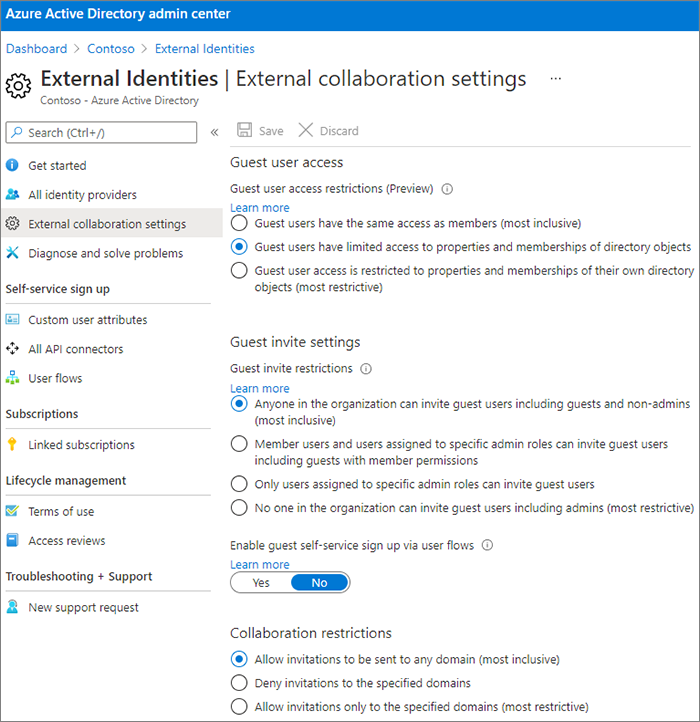Image resolution: width=700 pixels, height=722 pixels.
Task: Click info icon beside guest self-service sign up
Action: point(487,545)
